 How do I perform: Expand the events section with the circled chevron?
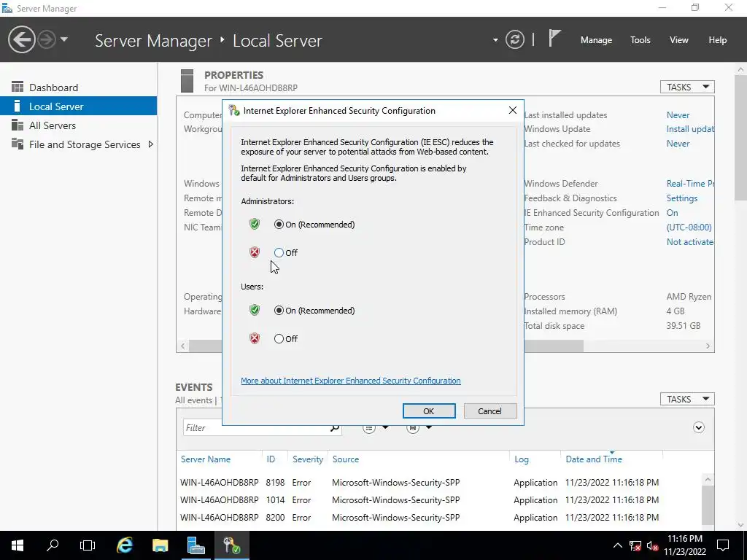[698, 427]
